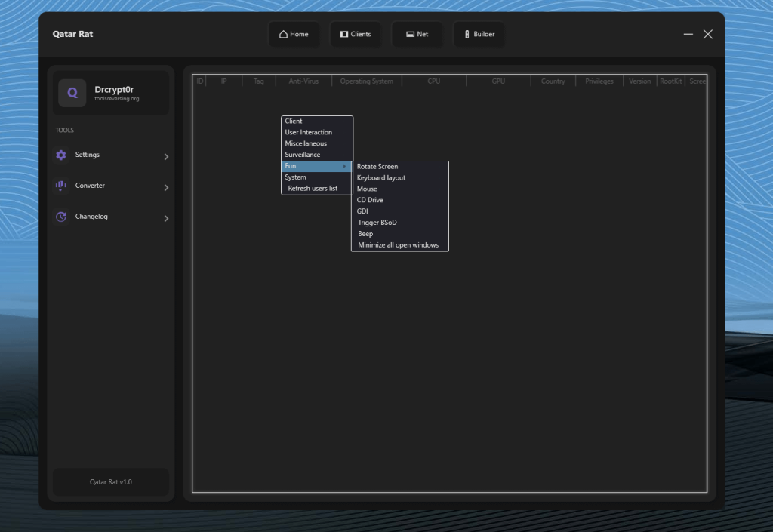Viewport: 773px width, 532px height.
Task: Expand the Settings chevron arrow
Action: point(166,157)
